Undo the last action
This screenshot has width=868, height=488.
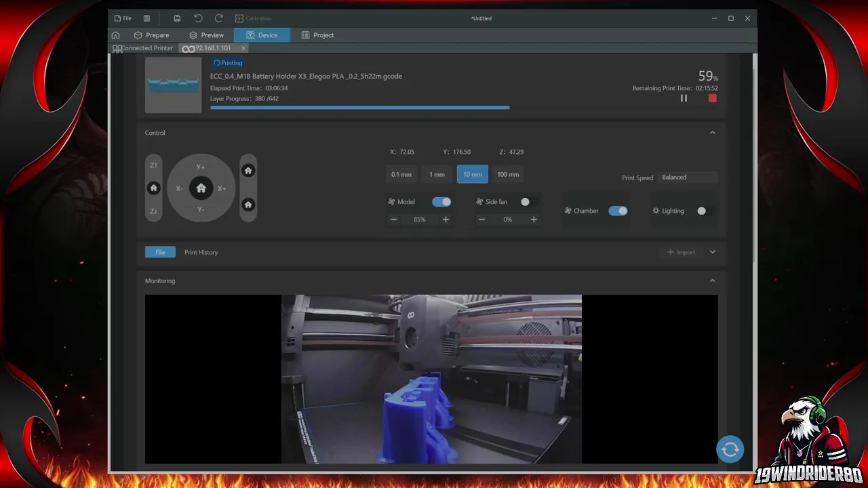198,18
